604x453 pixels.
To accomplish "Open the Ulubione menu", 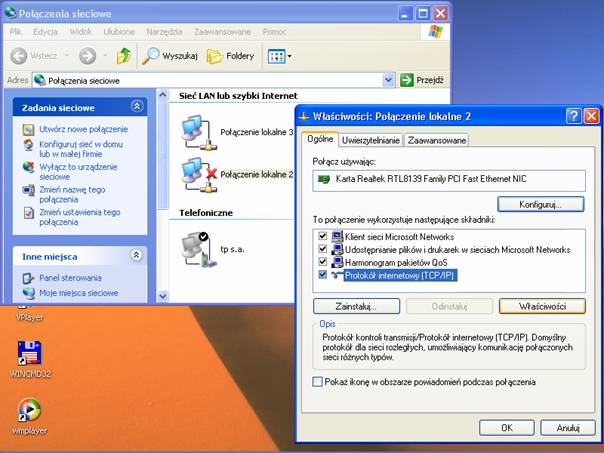I will click(x=119, y=32).
